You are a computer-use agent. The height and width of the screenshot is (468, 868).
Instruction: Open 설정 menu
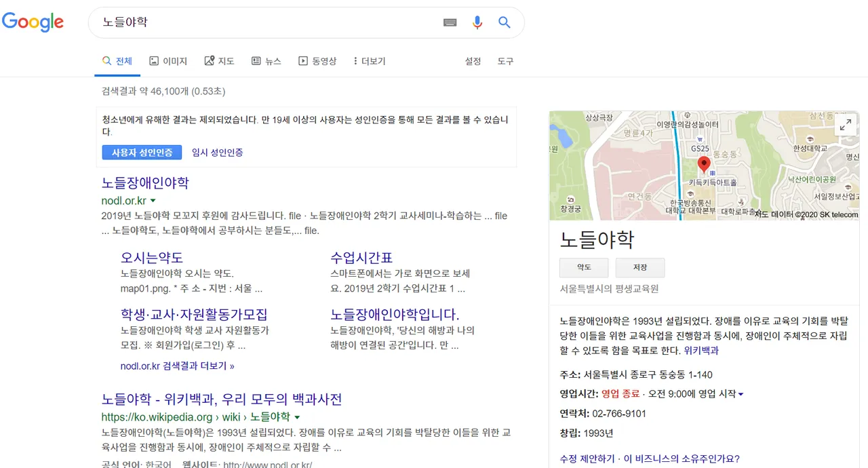tap(473, 61)
